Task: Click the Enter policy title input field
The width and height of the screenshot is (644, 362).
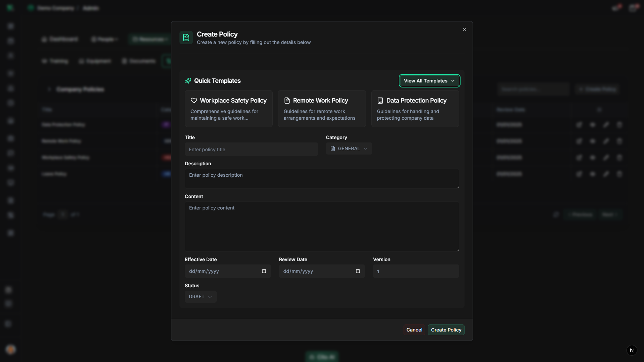Action: click(x=251, y=149)
